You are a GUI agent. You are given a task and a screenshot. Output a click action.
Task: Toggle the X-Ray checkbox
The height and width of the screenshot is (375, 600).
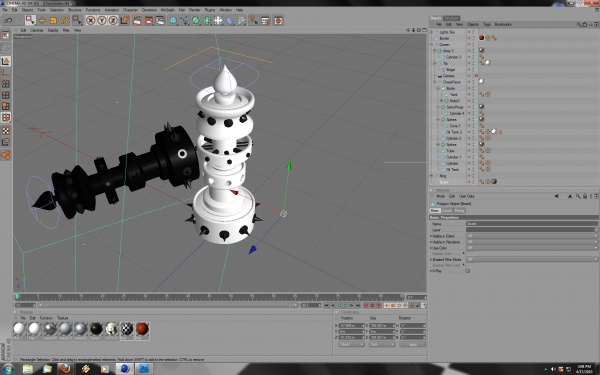click(468, 271)
